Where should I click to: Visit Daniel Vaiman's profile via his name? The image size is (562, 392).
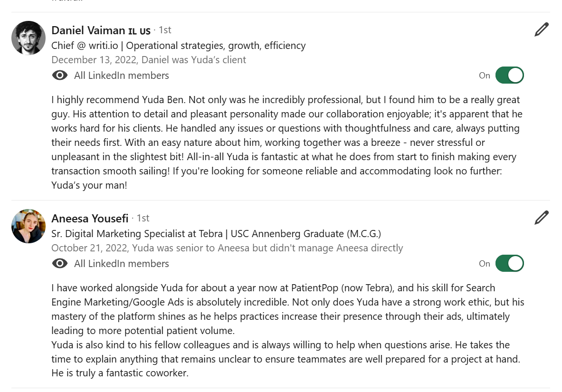coord(88,30)
